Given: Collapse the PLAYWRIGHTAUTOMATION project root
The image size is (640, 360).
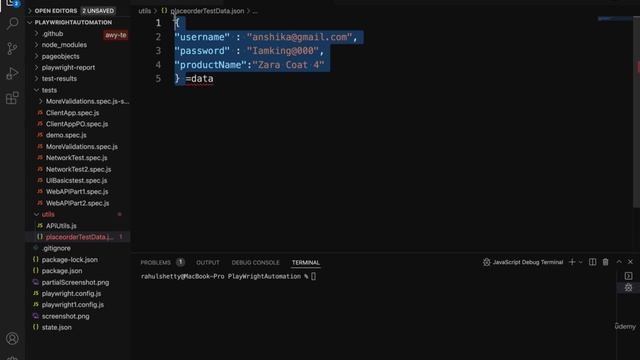Looking at the screenshot, I should point(73,22).
